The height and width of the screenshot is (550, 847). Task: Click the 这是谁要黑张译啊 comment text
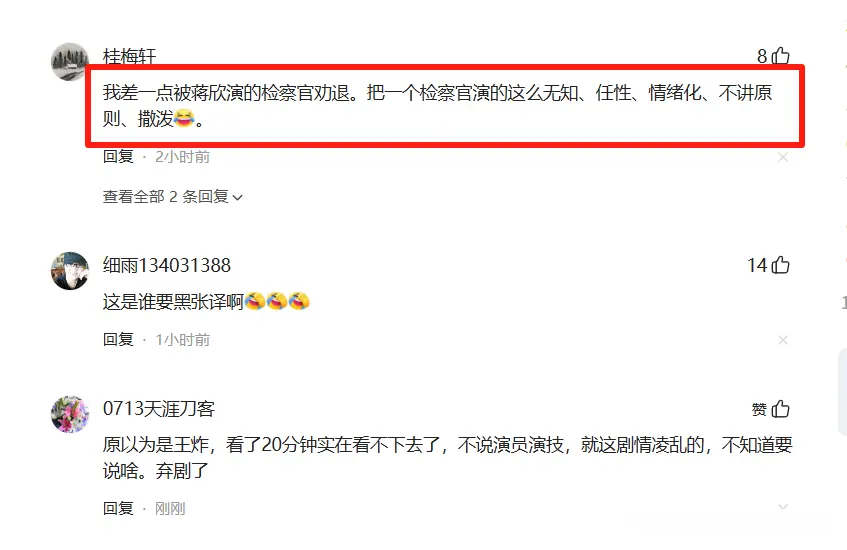pos(173,301)
